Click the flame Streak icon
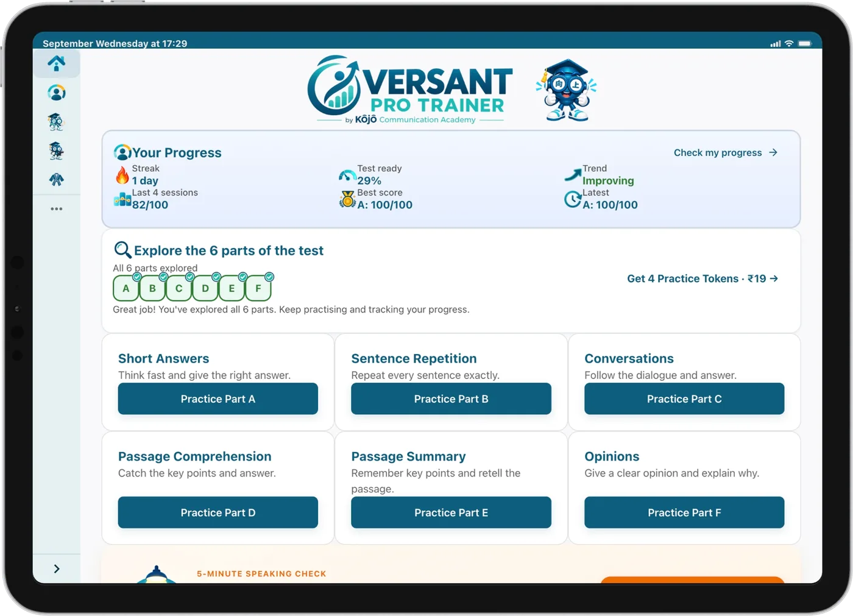Image resolution: width=853 pixels, height=616 pixels. pos(122,175)
